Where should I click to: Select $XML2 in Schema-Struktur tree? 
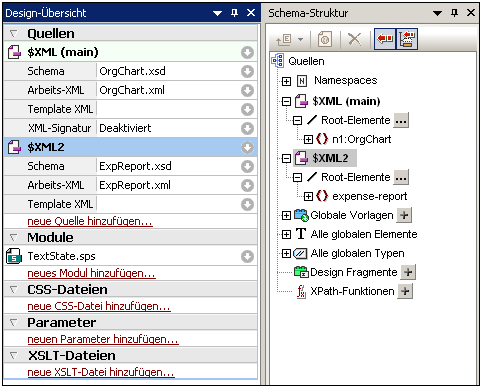pos(330,158)
